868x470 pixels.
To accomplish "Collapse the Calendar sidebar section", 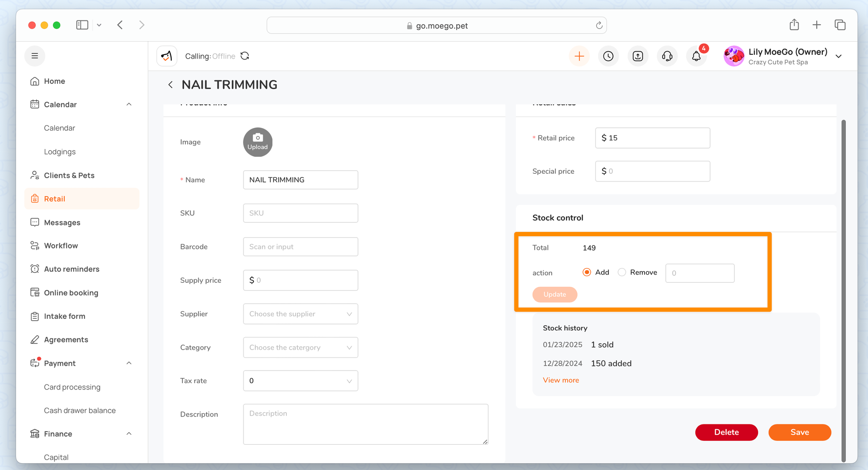I will tap(129, 104).
